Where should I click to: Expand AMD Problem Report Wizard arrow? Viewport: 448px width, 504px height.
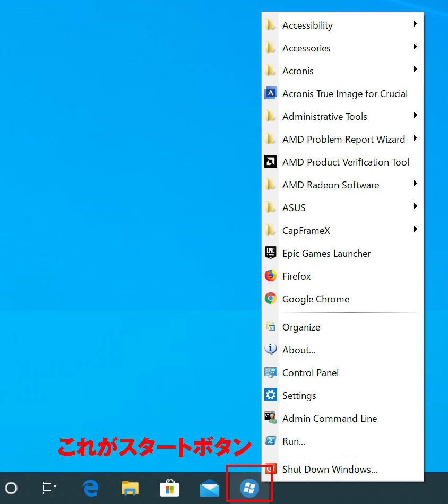coord(415,138)
